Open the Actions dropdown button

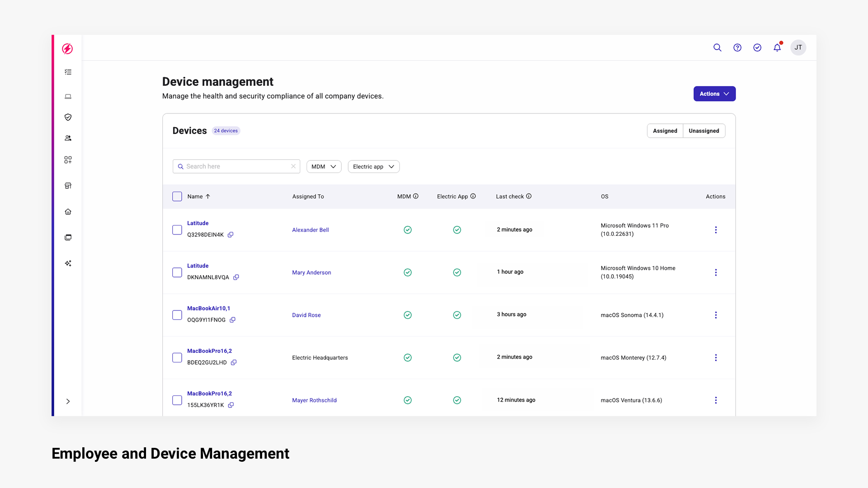tap(714, 94)
